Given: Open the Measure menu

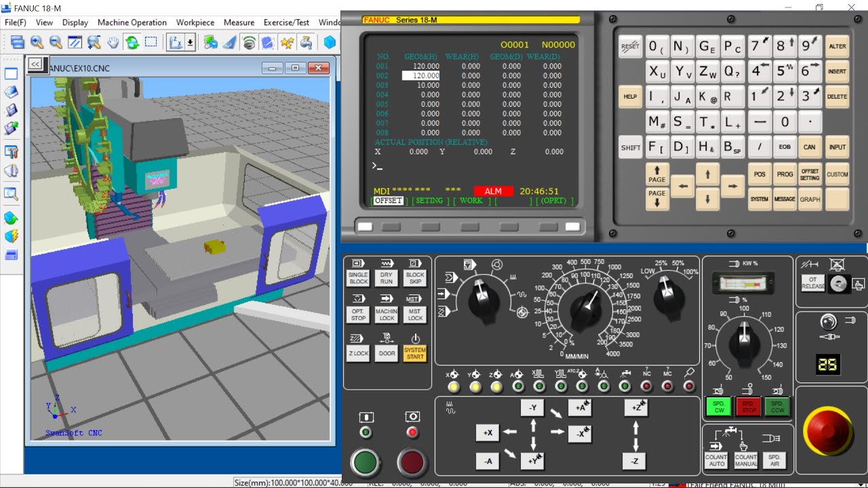Looking at the screenshot, I should click(239, 22).
